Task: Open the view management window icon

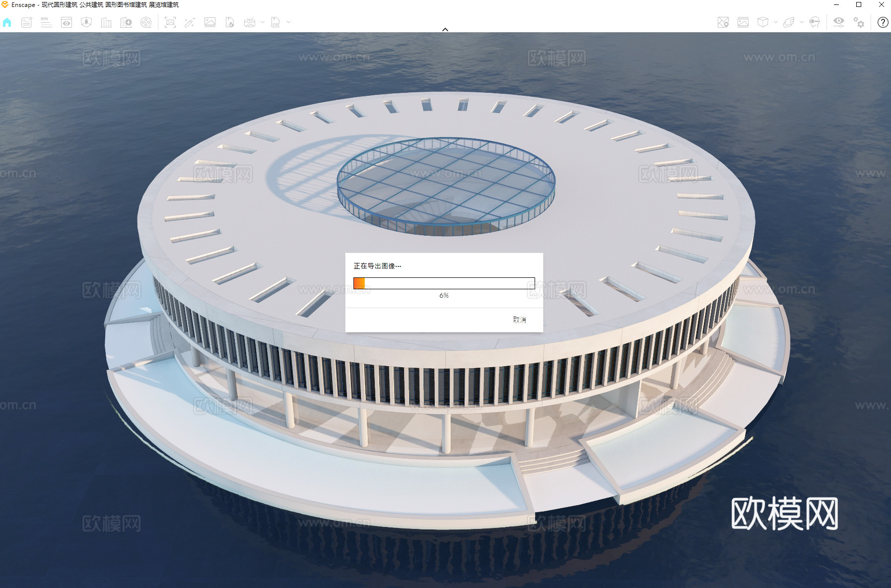Action: click(x=67, y=22)
